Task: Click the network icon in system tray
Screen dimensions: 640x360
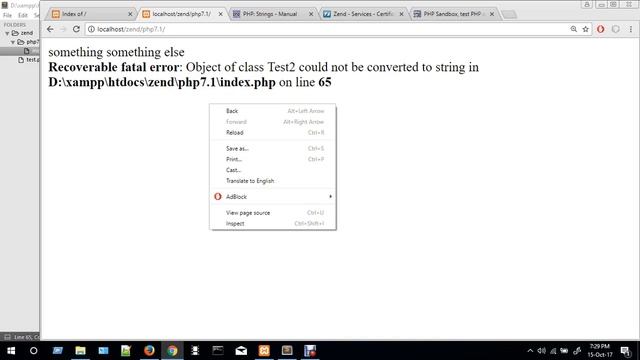Action: (553, 351)
